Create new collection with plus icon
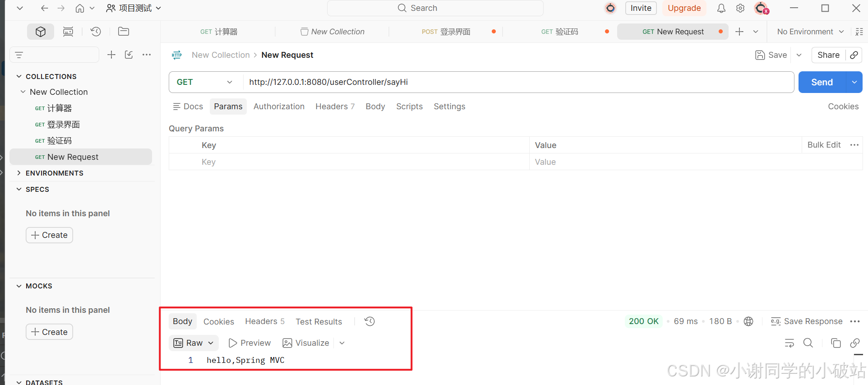The image size is (868, 385). point(111,55)
